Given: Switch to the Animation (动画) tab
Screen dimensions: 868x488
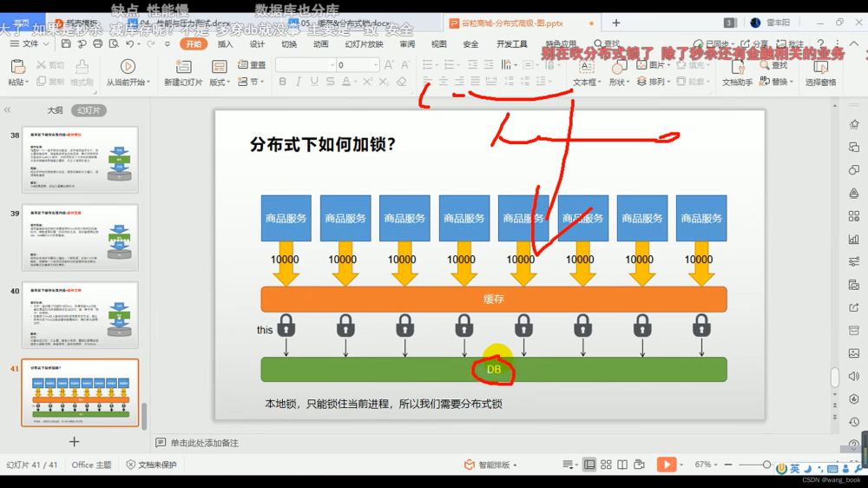Looking at the screenshot, I should click(x=320, y=43).
